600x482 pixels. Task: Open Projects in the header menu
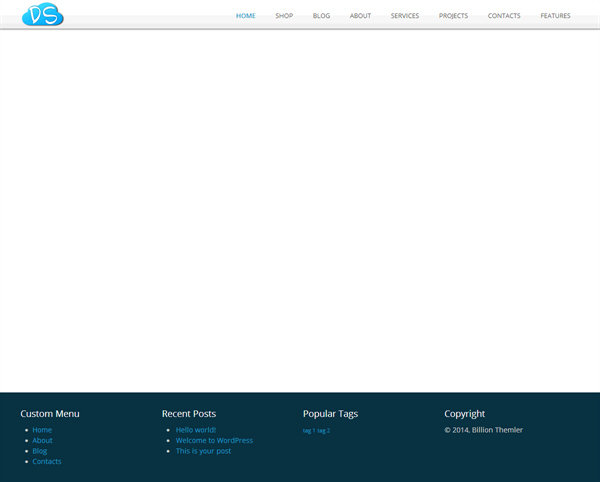[x=453, y=16]
